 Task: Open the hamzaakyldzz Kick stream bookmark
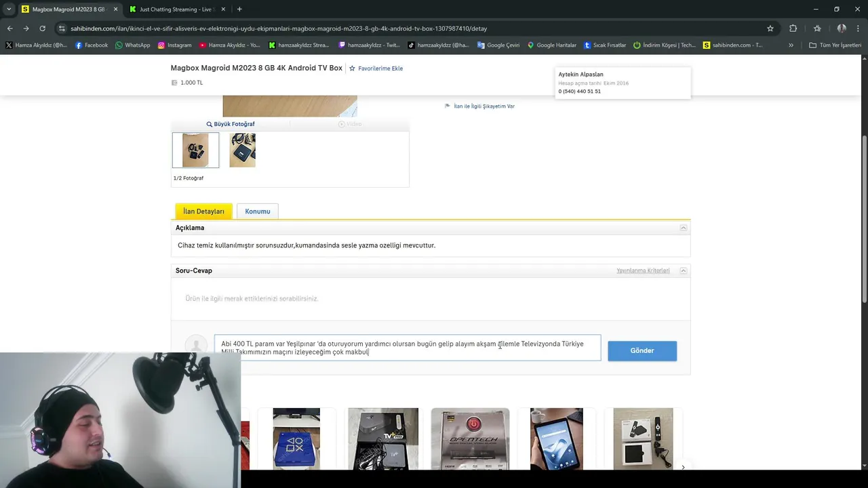299,45
